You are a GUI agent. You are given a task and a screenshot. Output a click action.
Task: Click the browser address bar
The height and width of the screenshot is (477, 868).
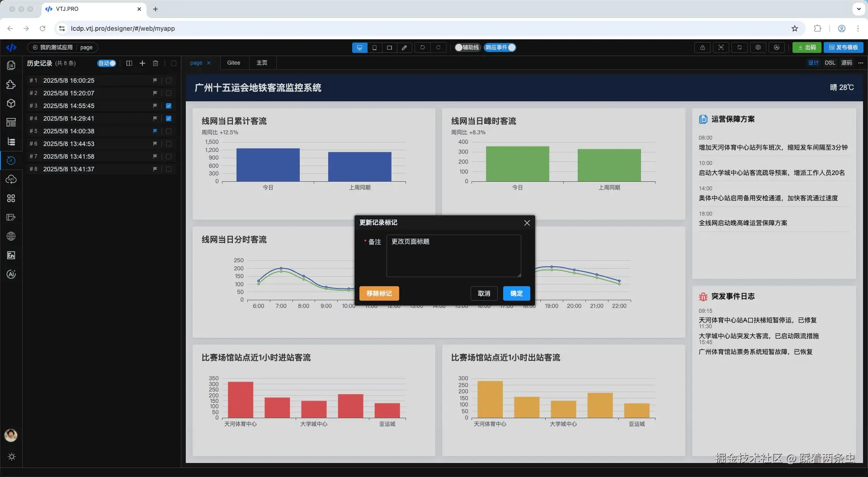click(x=429, y=28)
